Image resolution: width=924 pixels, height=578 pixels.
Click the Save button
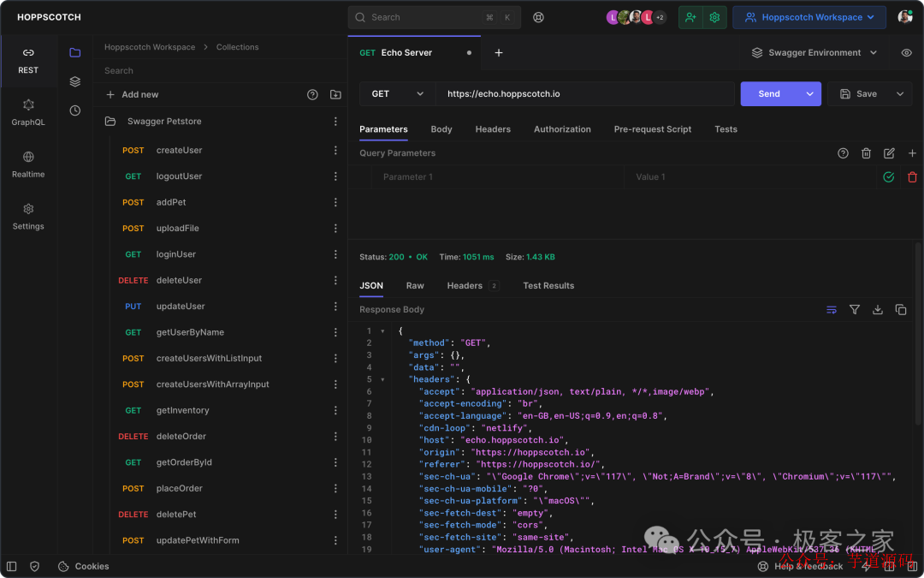[x=859, y=94]
